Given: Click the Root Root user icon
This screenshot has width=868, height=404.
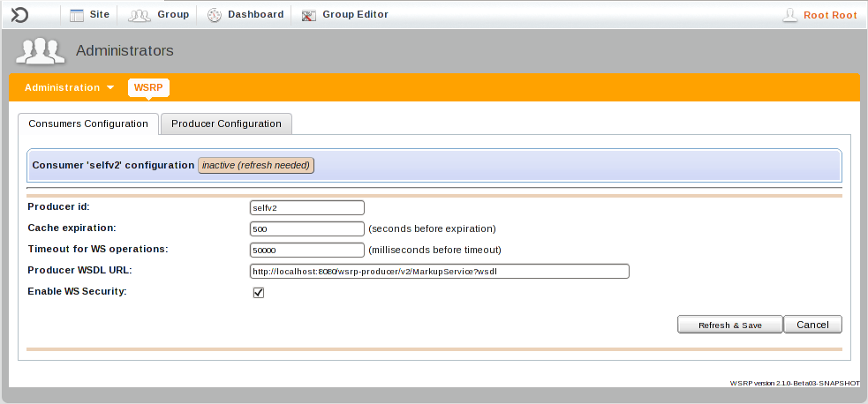Looking at the screenshot, I should coord(790,15).
